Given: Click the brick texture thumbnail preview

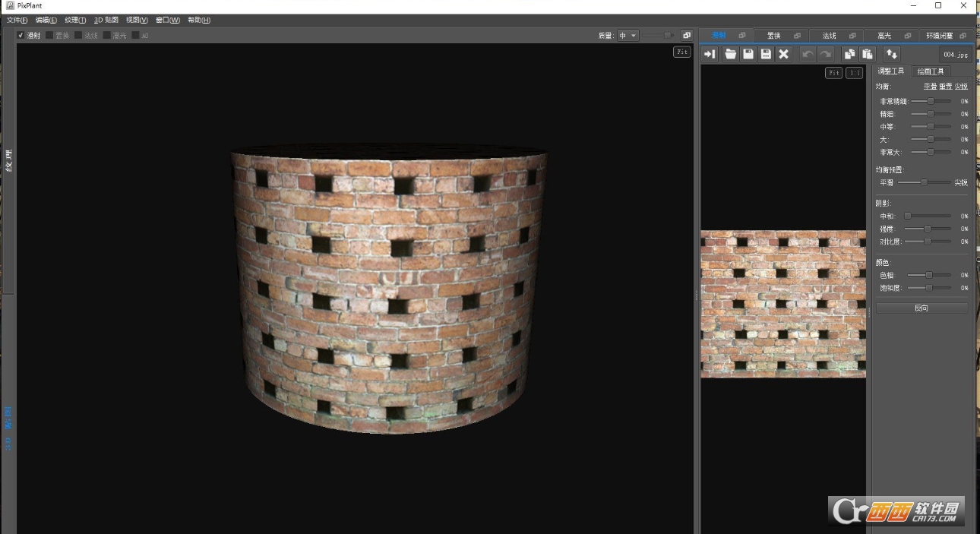Looking at the screenshot, I should coord(783,304).
